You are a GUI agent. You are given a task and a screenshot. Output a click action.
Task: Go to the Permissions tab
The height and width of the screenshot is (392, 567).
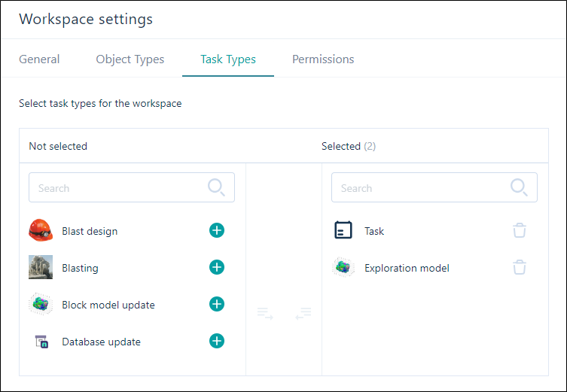tap(323, 59)
